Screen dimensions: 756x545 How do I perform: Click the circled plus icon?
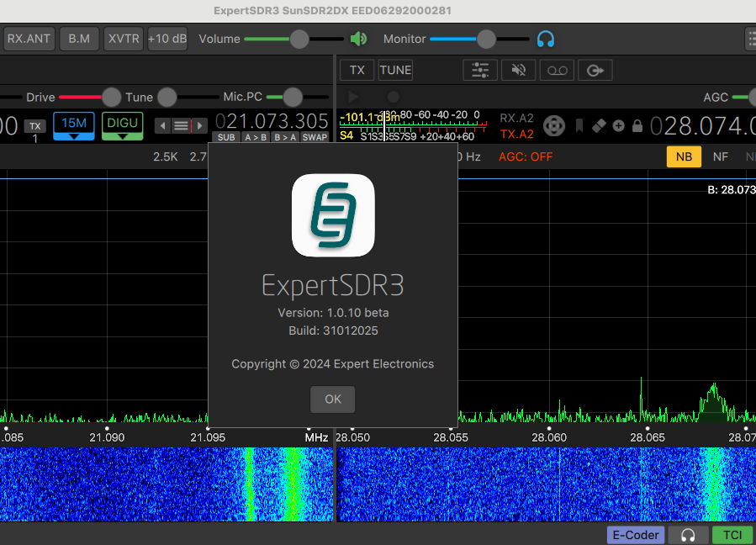pyautogui.click(x=619, y=126)
